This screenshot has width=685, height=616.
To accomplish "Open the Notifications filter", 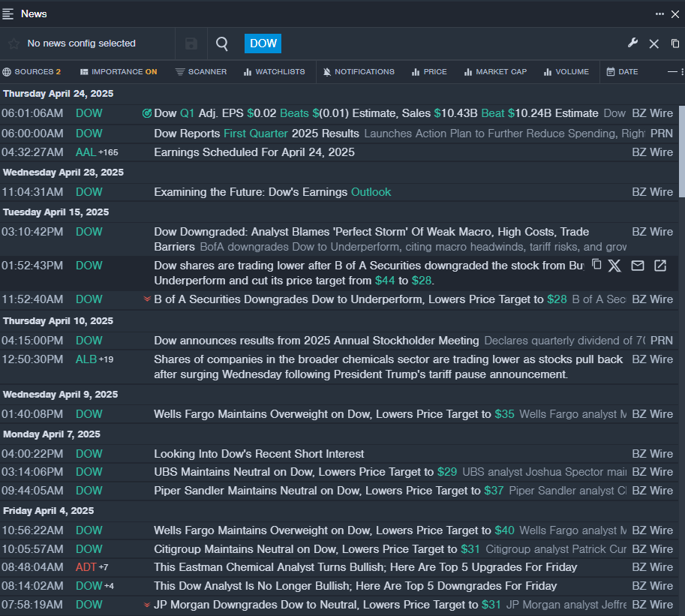I will coord(359,71).
